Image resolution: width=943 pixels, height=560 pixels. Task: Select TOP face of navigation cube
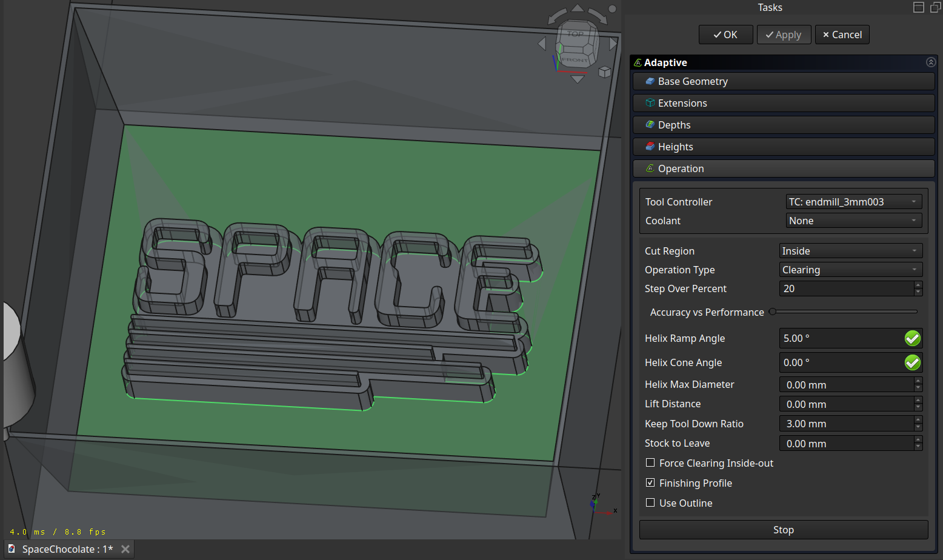click(576, 34)
